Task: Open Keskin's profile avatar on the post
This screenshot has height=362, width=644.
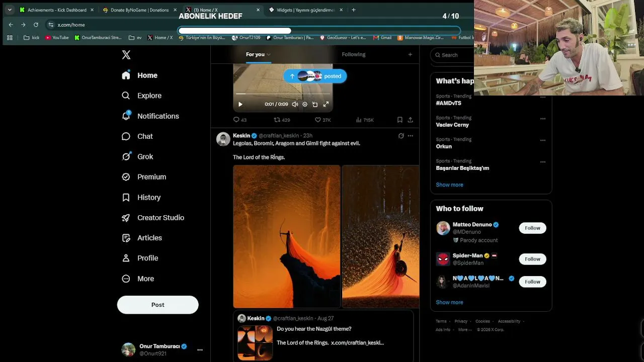Action: tap(223, 139)
